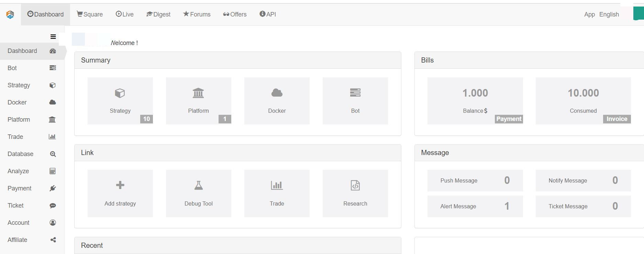Open the API navigation item
The width and height of the screenshot is (644, 254).
pyautogui.click(x=268, y=14)
